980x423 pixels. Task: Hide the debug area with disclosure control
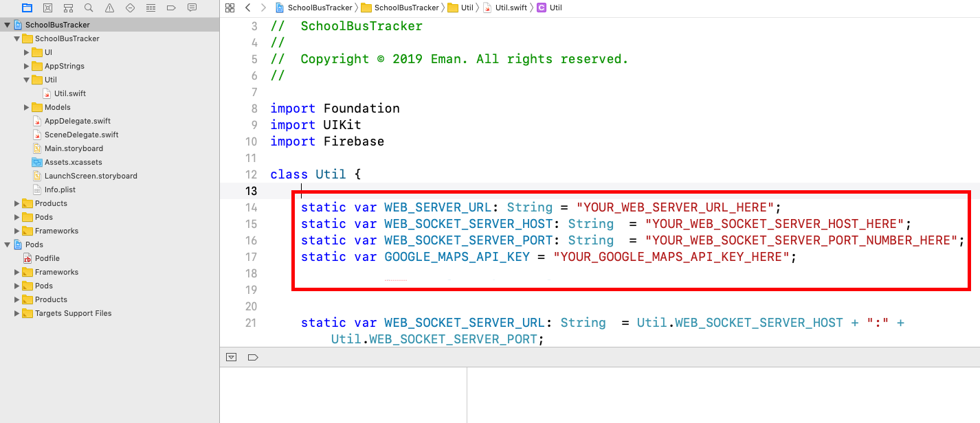pos(232,356)
